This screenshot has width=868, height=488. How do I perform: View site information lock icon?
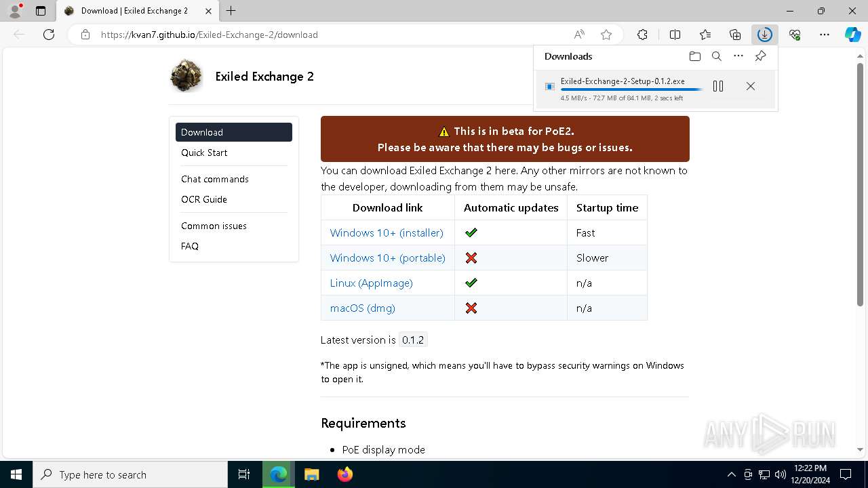[x=85, y=35]
